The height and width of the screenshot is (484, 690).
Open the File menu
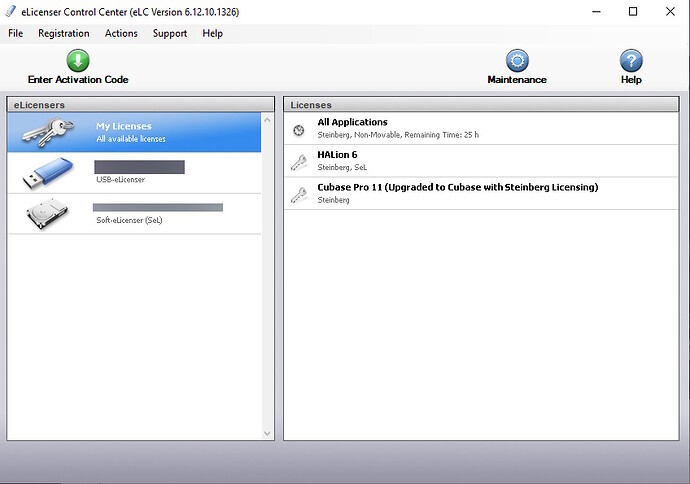(x=15, y=33)
